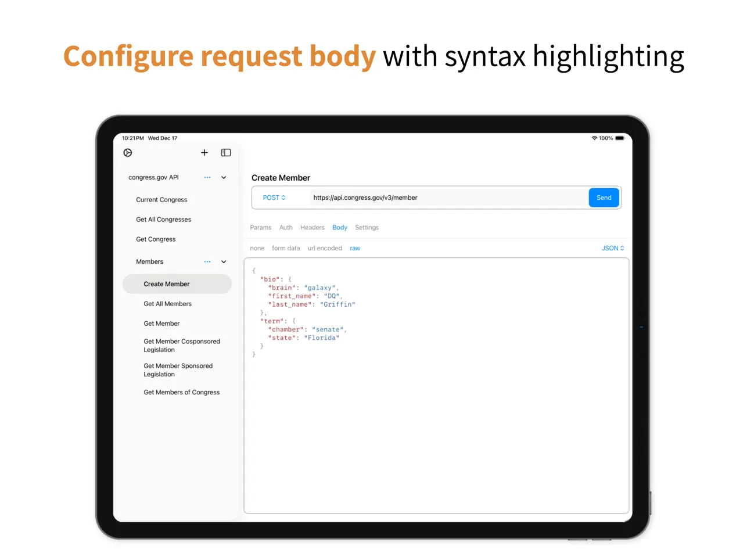Select the url encoded body type
Image resolution: width=747 pixels, height=560 pixels.
325,248
